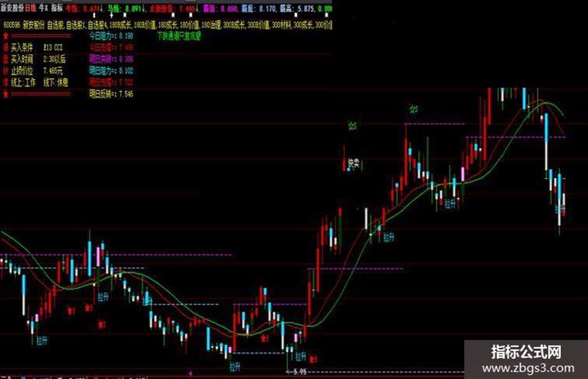
Task: Click the 自选股1 sector tag
Action: pyautogui.click(x=77, y=25)
